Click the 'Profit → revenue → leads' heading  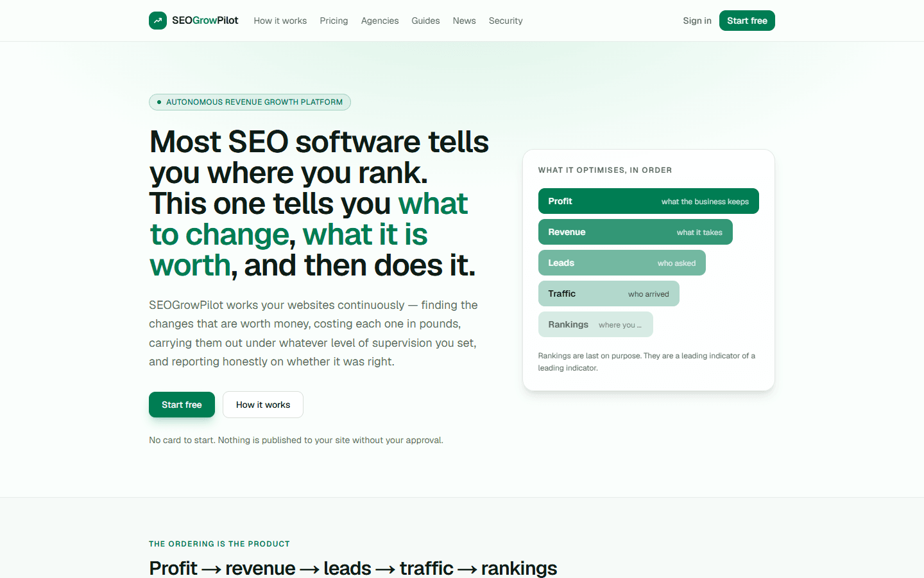[353, 568]
